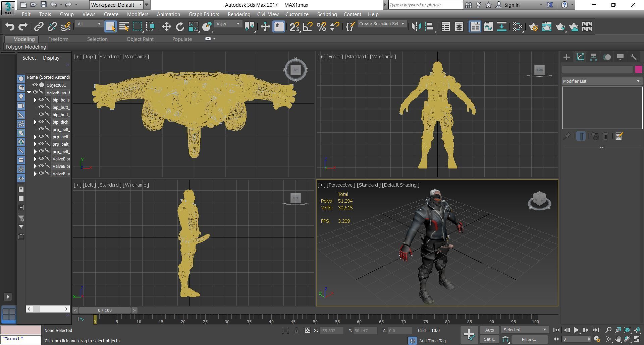Open Render Setup dialog
Viewport: 644px width, 345px height.
tap(533, 27)
